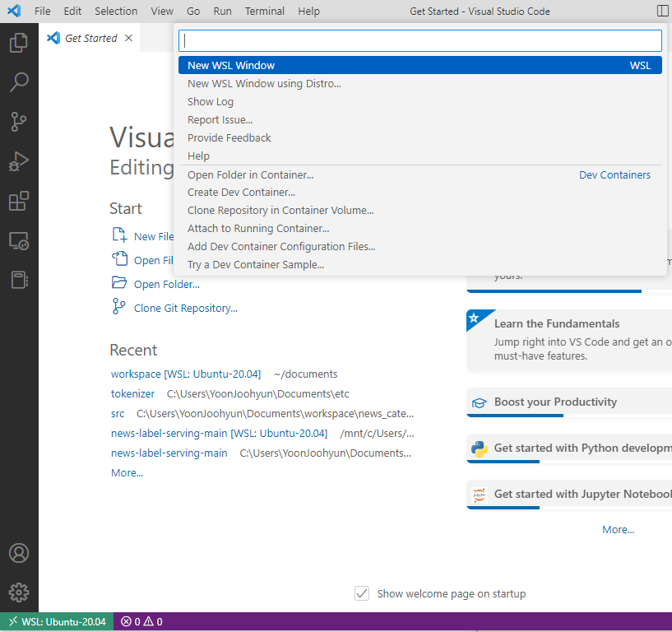Open the Manage gear icon

[19, 592]
